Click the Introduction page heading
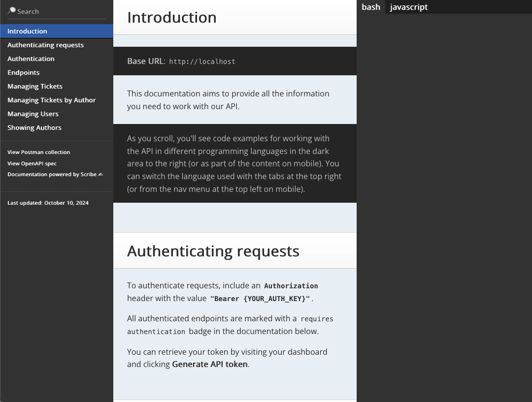The image size is (532, 402). [172, 17]
